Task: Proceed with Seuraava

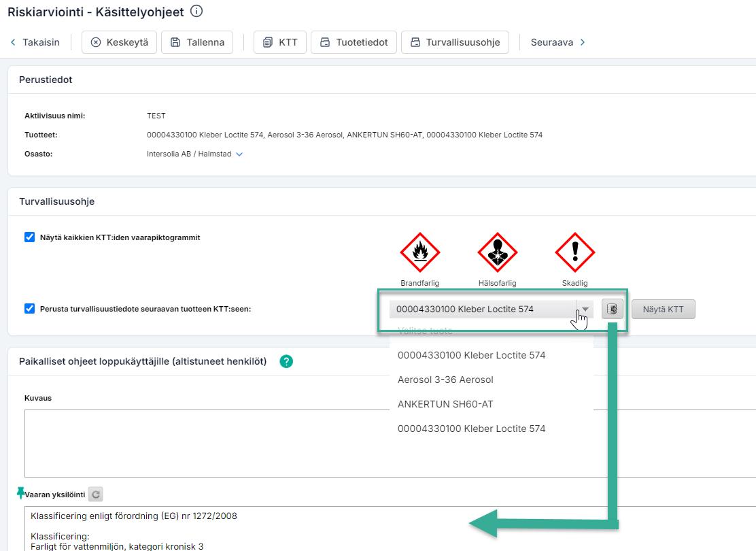Action: (x=558, y=42)
